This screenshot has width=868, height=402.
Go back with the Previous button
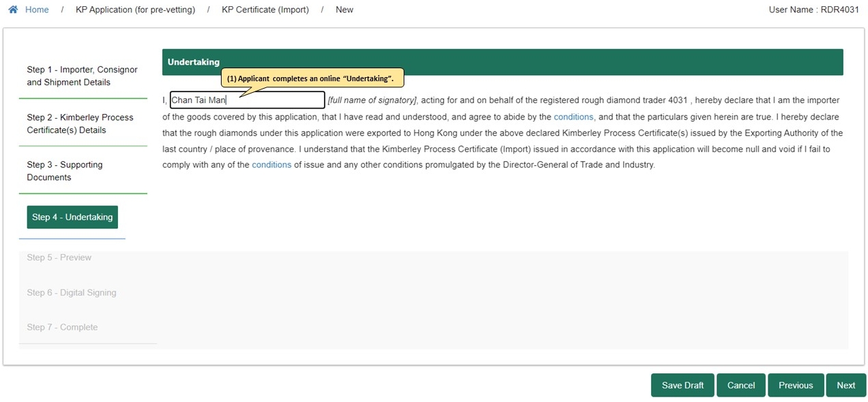[796, 385]
